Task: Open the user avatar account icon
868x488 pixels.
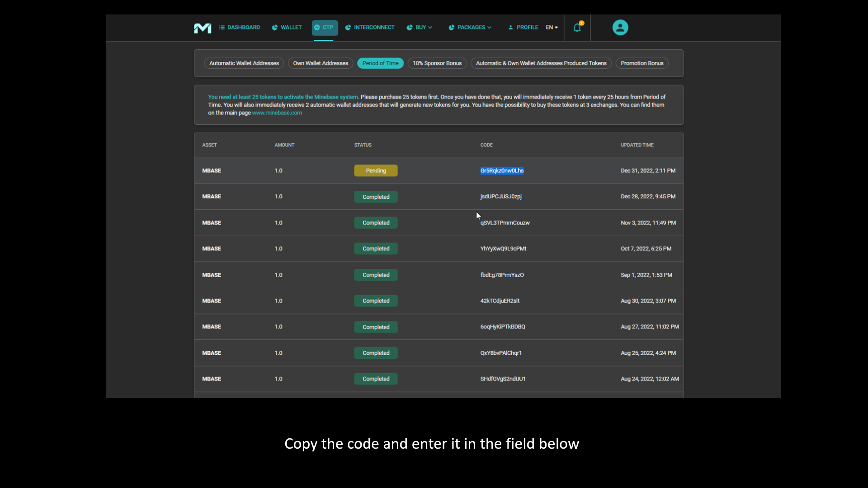Action: coord(620,28)
